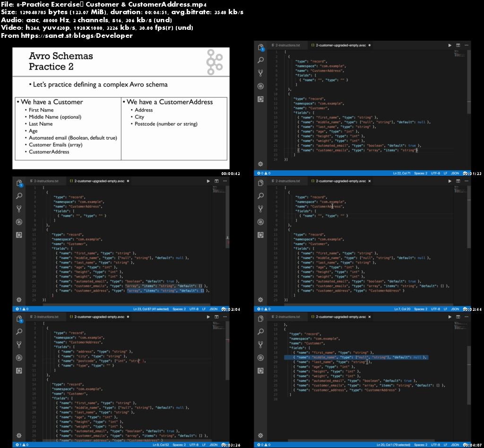Click 'Postcode (number or string)' bullet on slide
484x448 pixels.
tap(166, 124)
